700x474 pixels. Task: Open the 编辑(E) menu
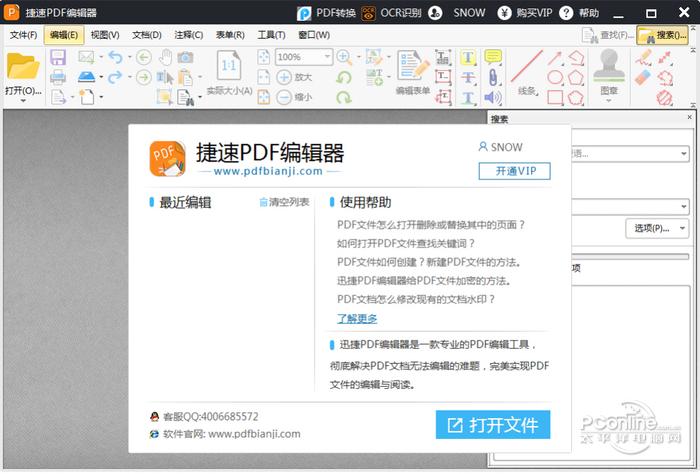tap(64, 35)
